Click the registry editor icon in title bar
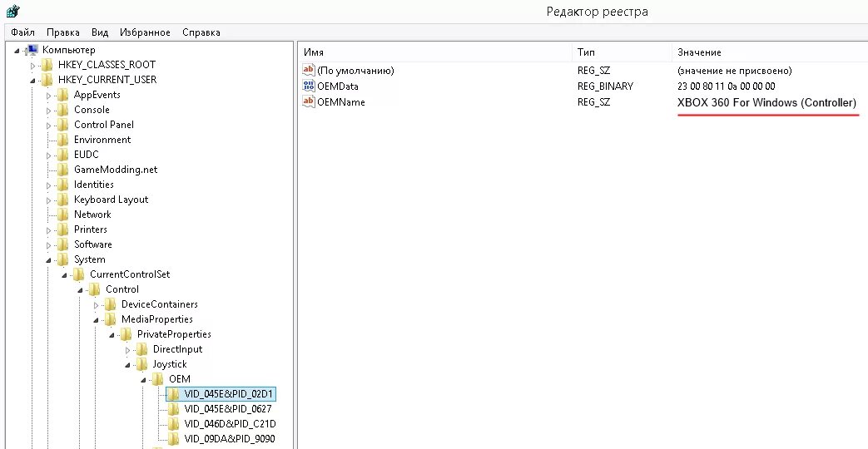868x449 pixels. pyautogui.click(x=12, y=11)
